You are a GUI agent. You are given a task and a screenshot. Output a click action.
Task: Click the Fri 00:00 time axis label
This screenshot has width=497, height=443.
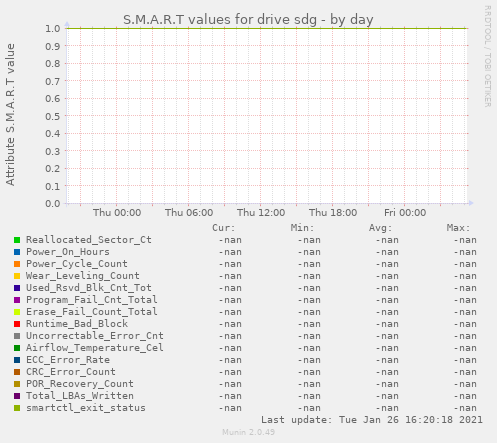click(x=405, y=213)
